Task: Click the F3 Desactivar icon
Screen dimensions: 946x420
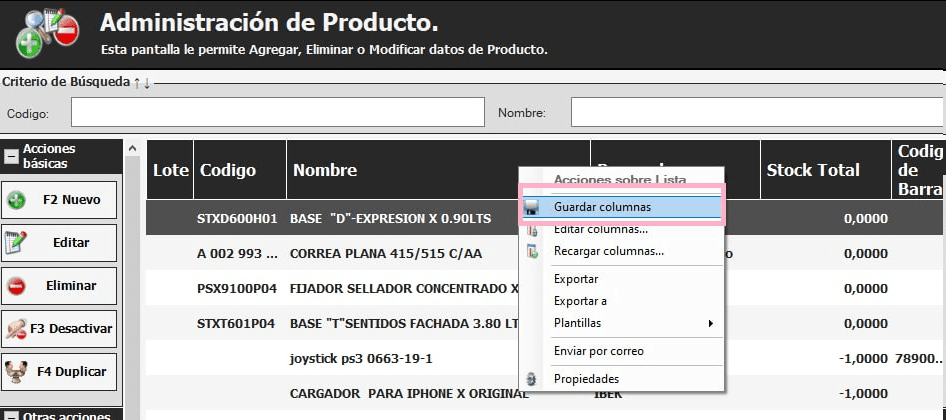Action: pos(16,329)
